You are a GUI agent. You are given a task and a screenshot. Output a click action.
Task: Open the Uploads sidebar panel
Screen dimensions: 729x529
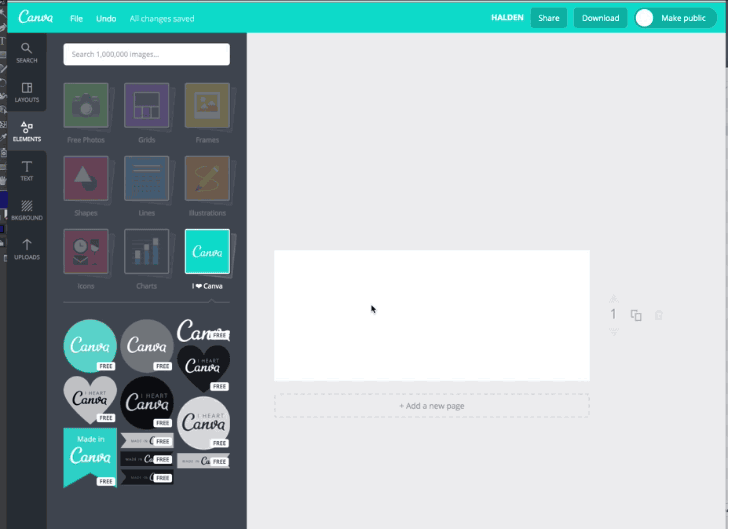point(27,248)
